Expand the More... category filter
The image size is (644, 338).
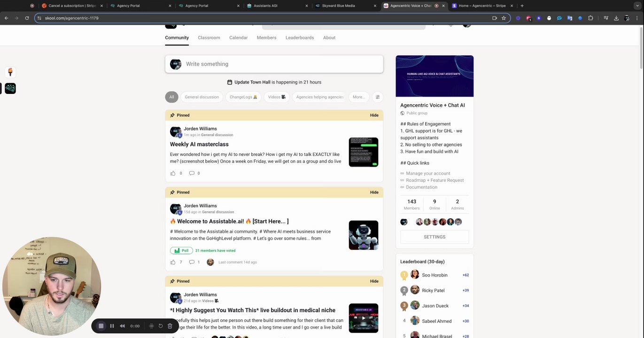(359, 97)
